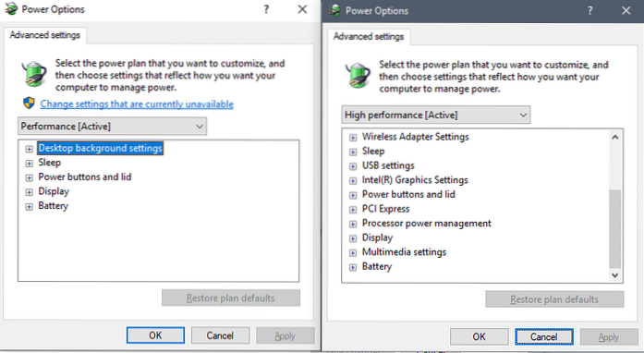The width and height of the screenshot is (644, 353).
Task: Select the PCI Express label
Action: coord(385,208)
